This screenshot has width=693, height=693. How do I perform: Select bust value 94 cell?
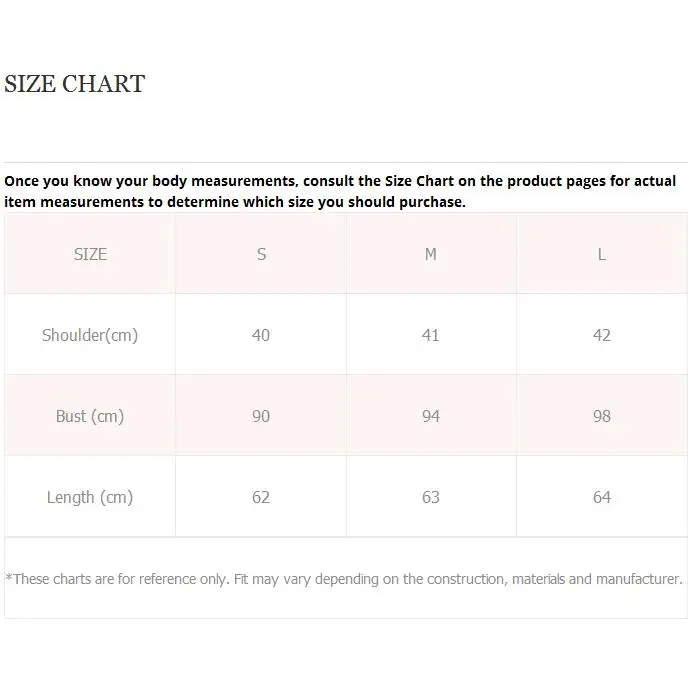point(431,416)
